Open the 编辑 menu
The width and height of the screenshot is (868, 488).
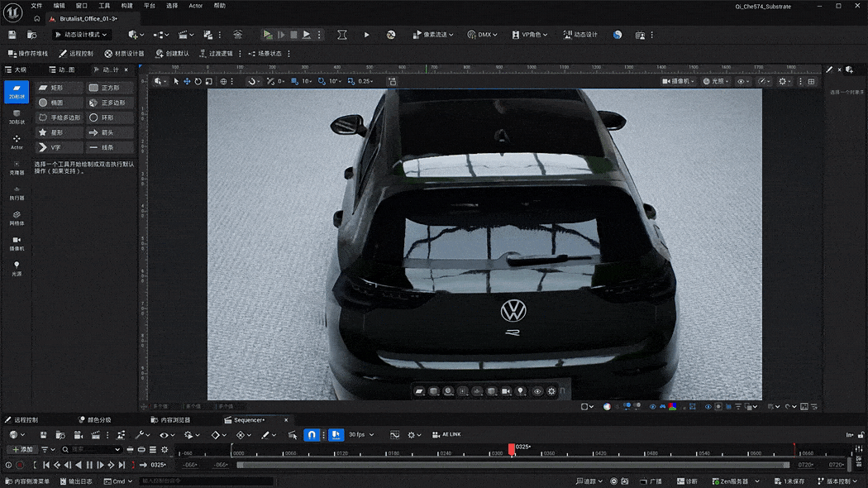coord(60,6)
